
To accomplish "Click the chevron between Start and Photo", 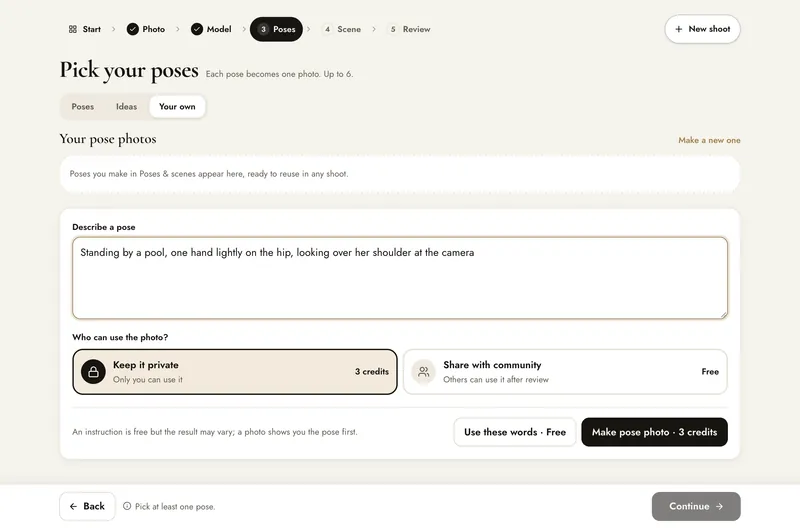I will click(114, 29).
